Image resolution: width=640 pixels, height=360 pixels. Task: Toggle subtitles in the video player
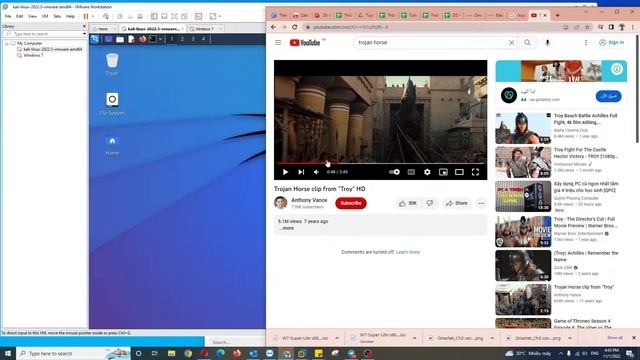coord(411,172)
